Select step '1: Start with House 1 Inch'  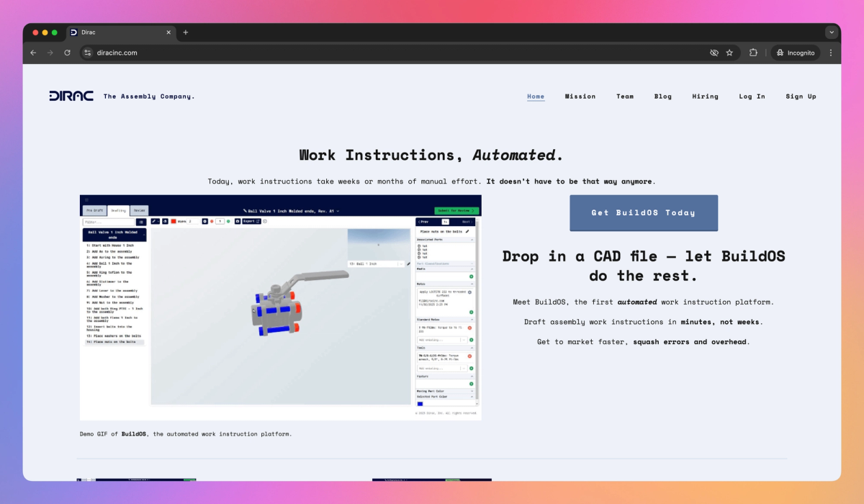(109, 246)
